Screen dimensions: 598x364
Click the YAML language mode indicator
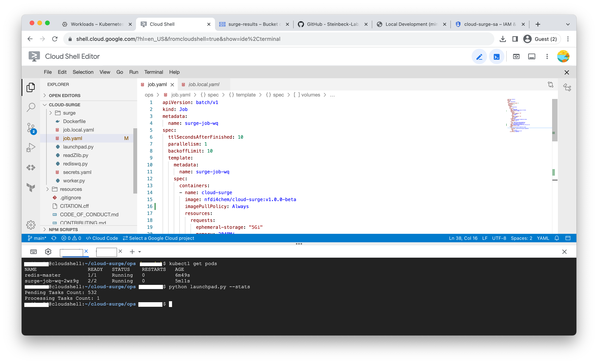coord(543,238)
